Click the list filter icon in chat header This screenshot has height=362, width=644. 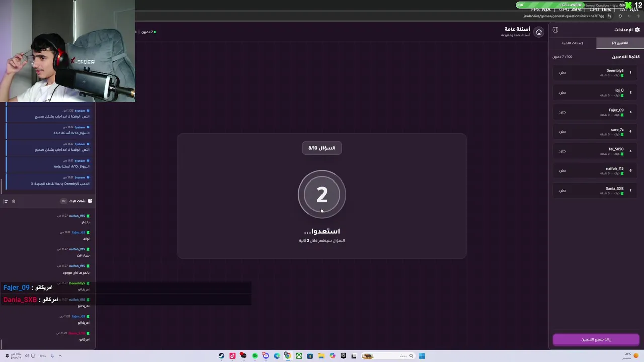click(x=6, y=201)
